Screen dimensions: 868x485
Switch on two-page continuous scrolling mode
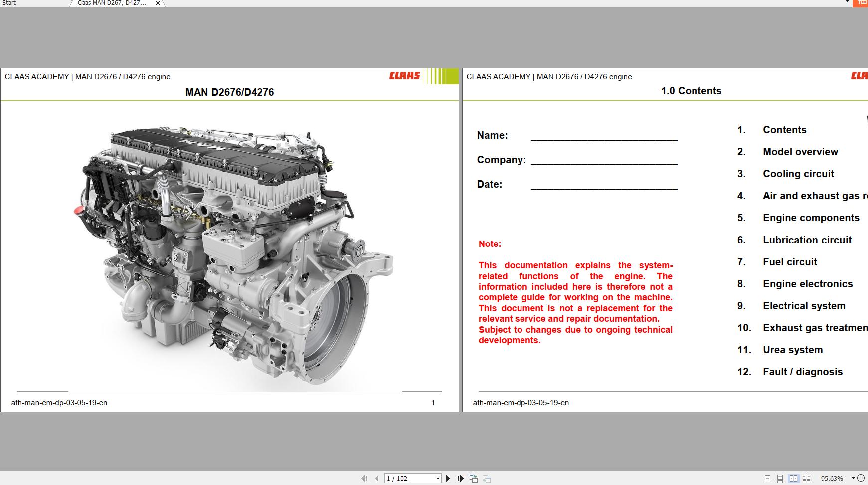click(806, 478)
